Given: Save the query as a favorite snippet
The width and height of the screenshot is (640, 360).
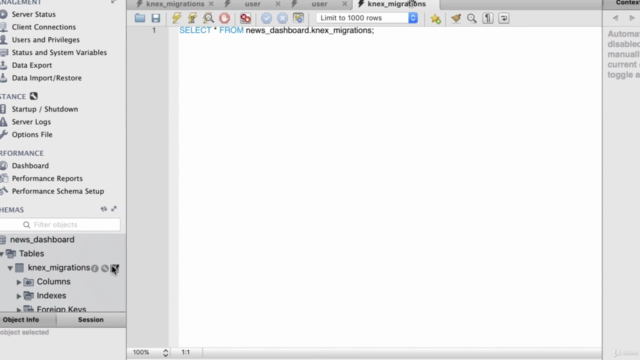Looking at the screenshot, I should pyautogui.click(x=436, y=18).
